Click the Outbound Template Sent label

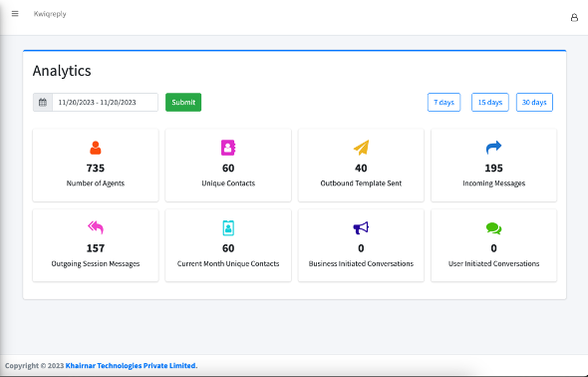361,184
